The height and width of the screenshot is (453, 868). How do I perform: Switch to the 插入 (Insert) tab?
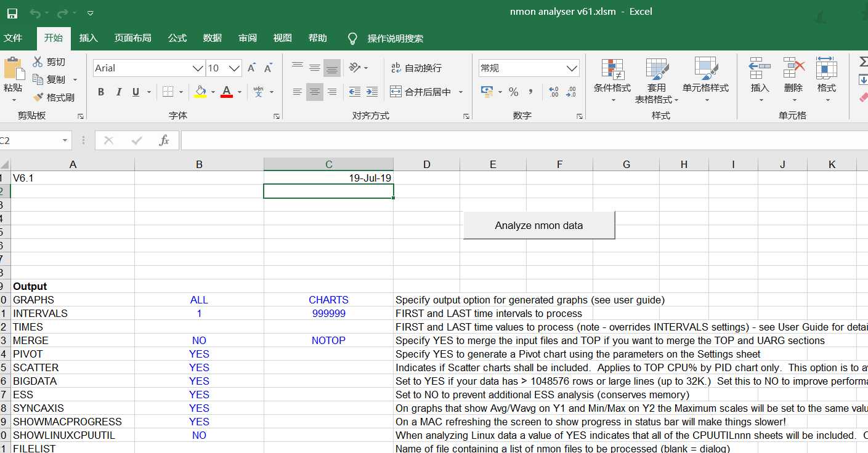[x=89, y=38]
